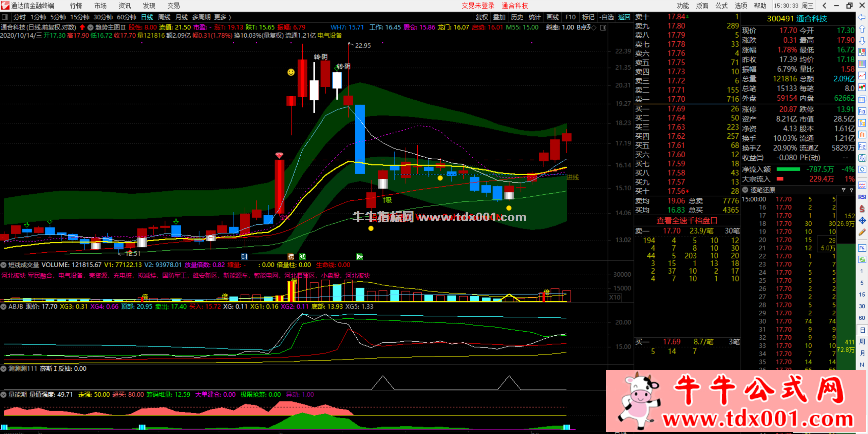The image size is (868, 434).
Task: Click 查看全速千档盘口 link
Action: click(687, 220)
